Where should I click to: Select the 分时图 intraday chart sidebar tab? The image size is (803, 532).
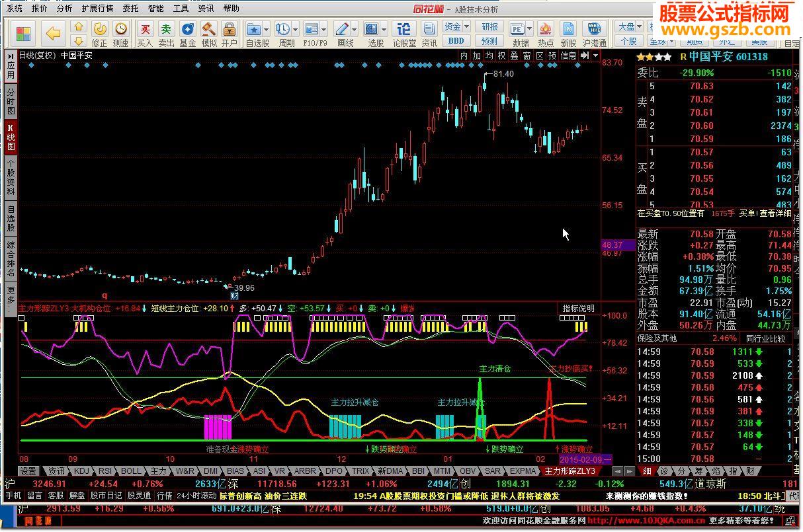coord(11,103)
